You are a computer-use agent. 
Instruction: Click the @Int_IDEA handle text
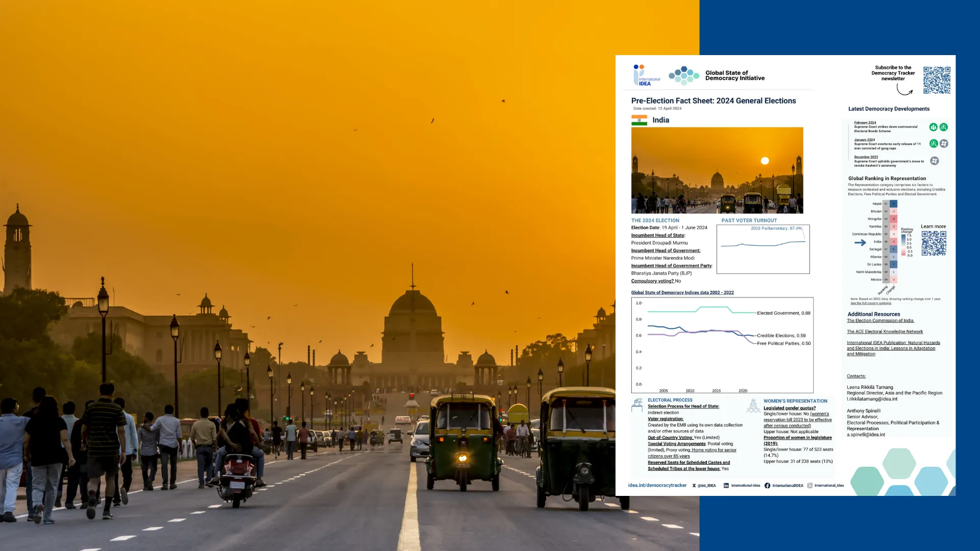coord(706,486)
